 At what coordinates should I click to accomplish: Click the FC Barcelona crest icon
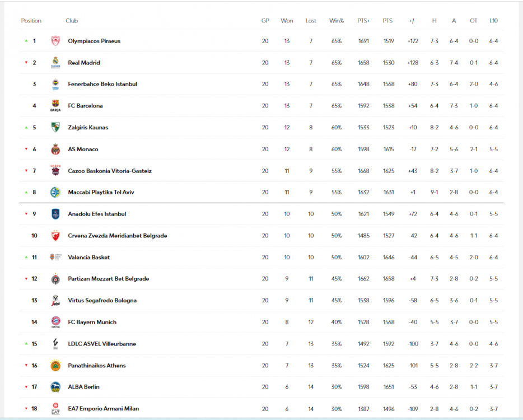(x=55, y=106)
